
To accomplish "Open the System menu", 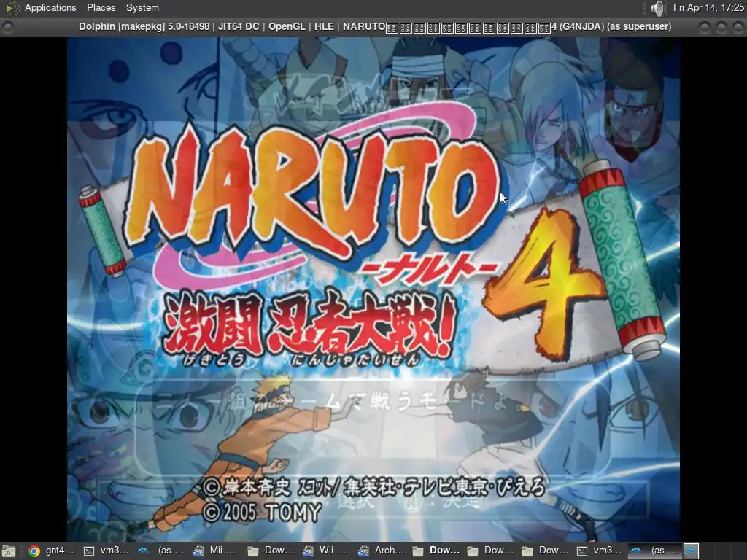I will [142, 7].
